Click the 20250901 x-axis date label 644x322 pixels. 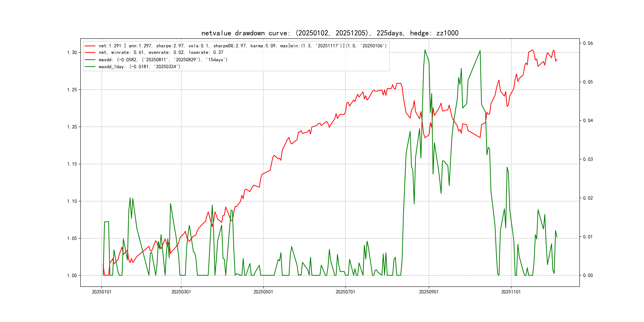(x=429, y=292)
